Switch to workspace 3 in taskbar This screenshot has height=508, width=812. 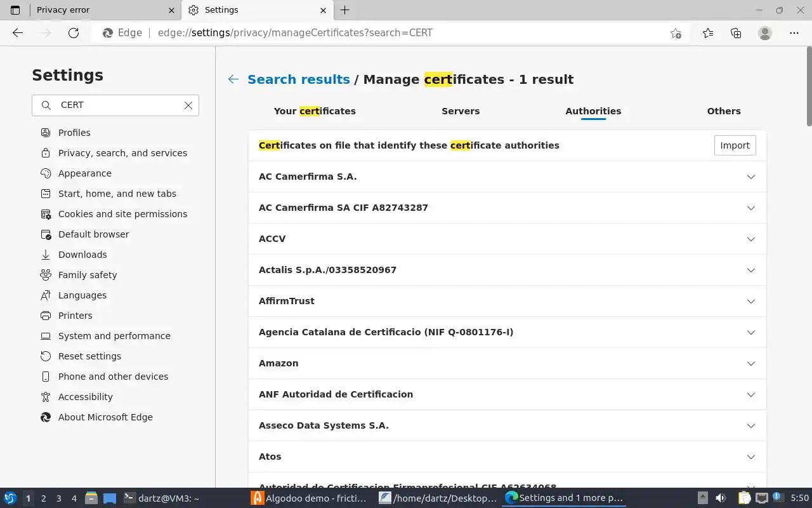[58, 498]
